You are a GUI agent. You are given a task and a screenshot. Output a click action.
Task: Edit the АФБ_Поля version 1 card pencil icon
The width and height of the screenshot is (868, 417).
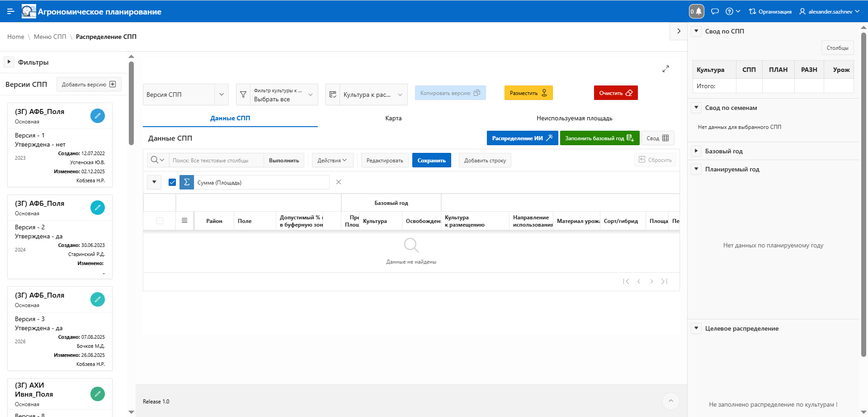click(97, 116)
